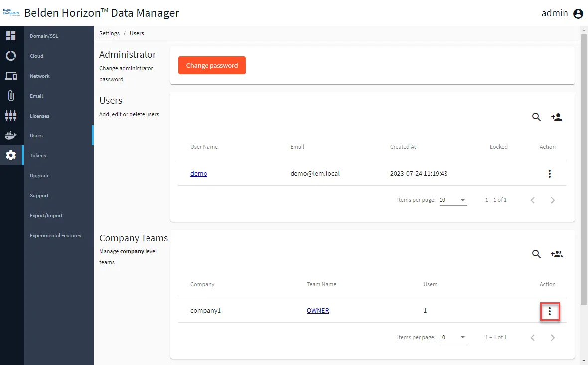Go to next page in Company Teams table

point(553,337)
